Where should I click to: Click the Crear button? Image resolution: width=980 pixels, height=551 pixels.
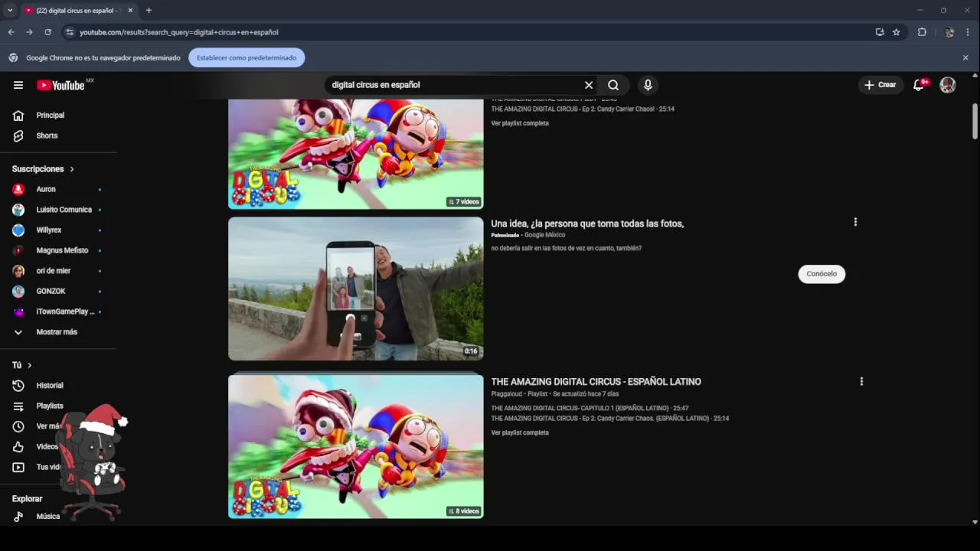[880, 85]
